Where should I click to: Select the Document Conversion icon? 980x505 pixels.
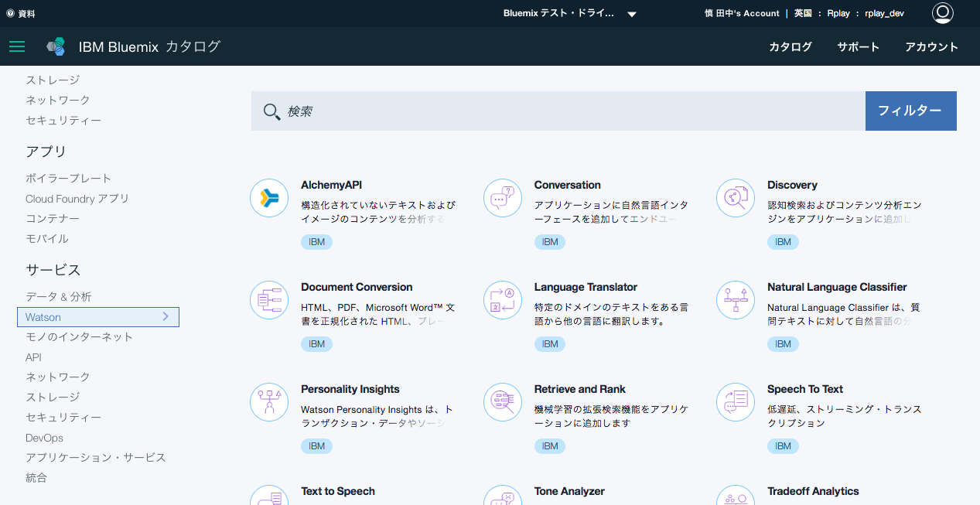269,300
